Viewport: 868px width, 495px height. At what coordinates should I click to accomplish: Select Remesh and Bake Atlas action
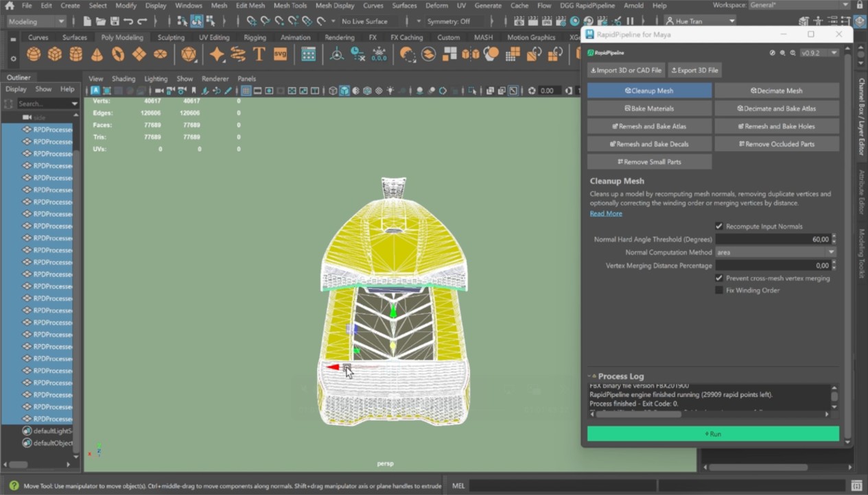tap(649, 126)
